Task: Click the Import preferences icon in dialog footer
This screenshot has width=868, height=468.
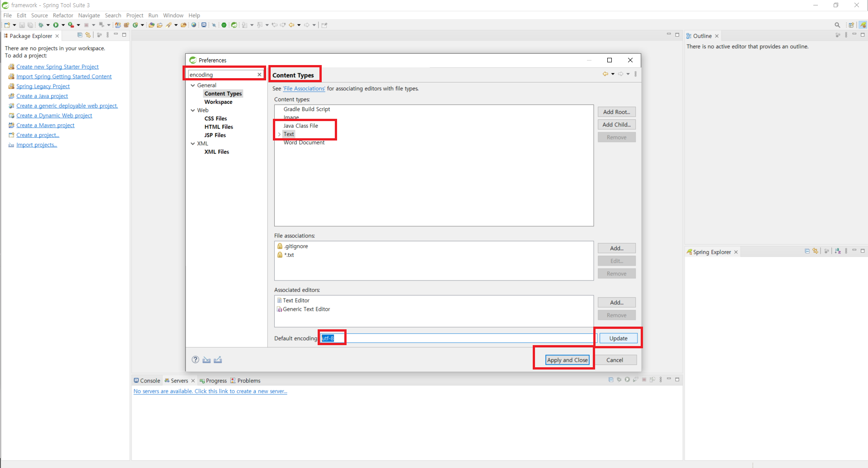Action: coord(206,360)
